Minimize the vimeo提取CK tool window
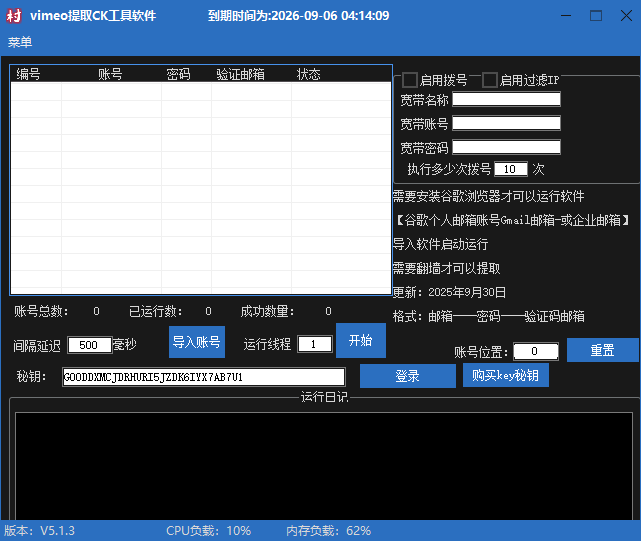Screen dimensions: 641x541 click(566, 16)
